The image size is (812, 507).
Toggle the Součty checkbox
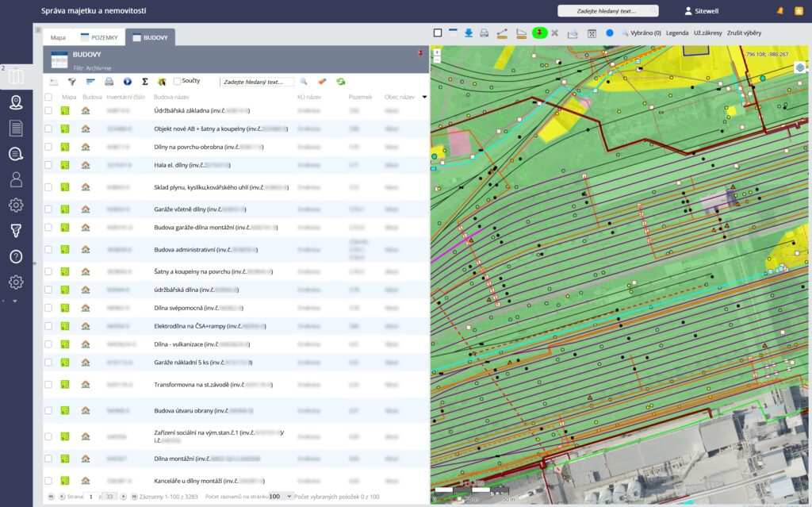tap(177, 82)
